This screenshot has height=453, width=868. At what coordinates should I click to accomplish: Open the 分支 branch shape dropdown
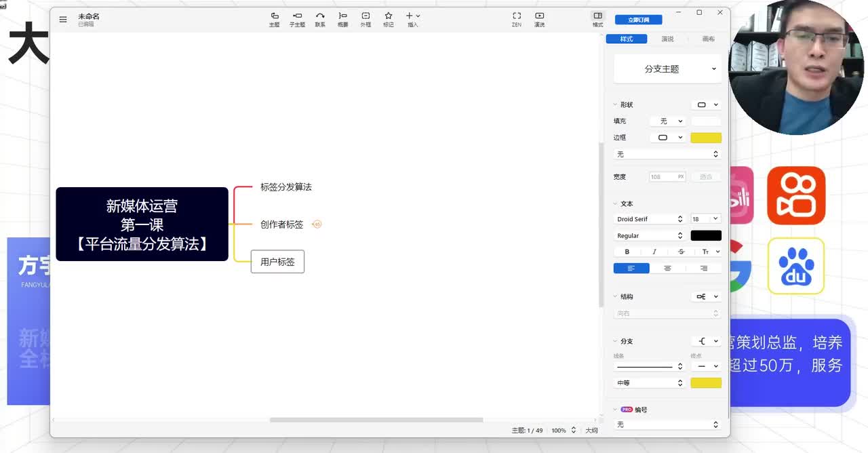pos(707,341)
